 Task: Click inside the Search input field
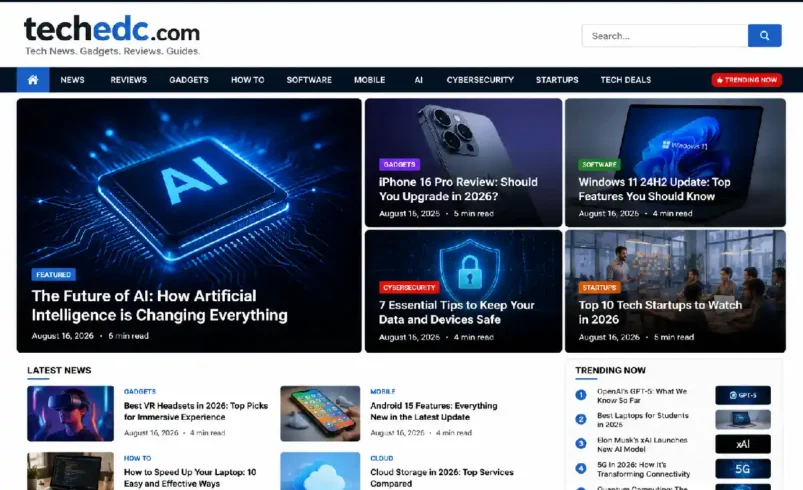point(665,36)
